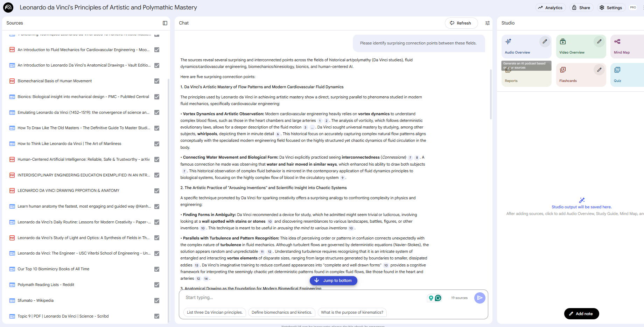
Task: Click web icon for Sfumato - Wikipedia source
Action: pos(12,300)
